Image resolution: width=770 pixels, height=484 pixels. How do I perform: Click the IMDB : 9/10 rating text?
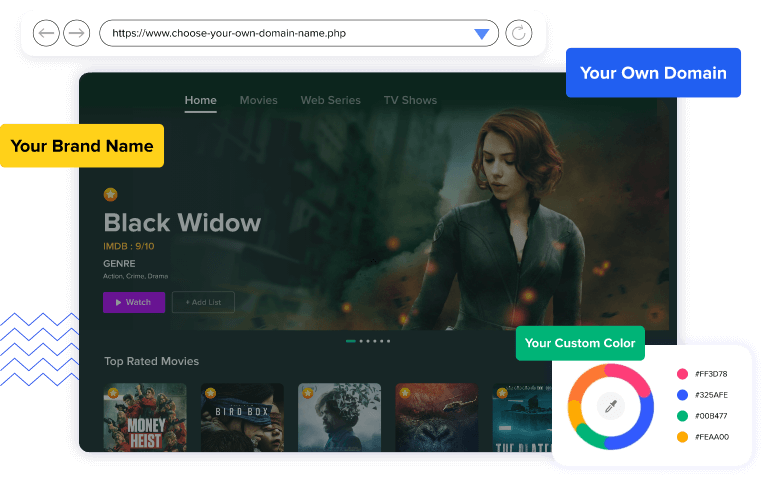coord(129,246)
